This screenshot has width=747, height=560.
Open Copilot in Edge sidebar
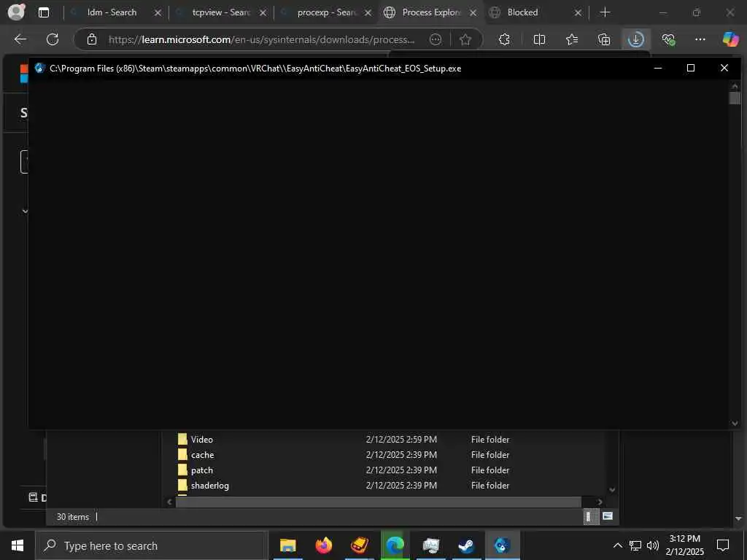pyautogui.click(x=730, y=39)
